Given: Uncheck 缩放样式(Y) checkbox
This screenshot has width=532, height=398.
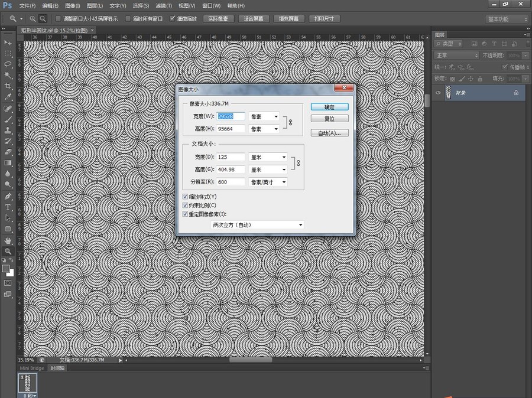Looking at the screenshot, I should click(x=185, y=197).
